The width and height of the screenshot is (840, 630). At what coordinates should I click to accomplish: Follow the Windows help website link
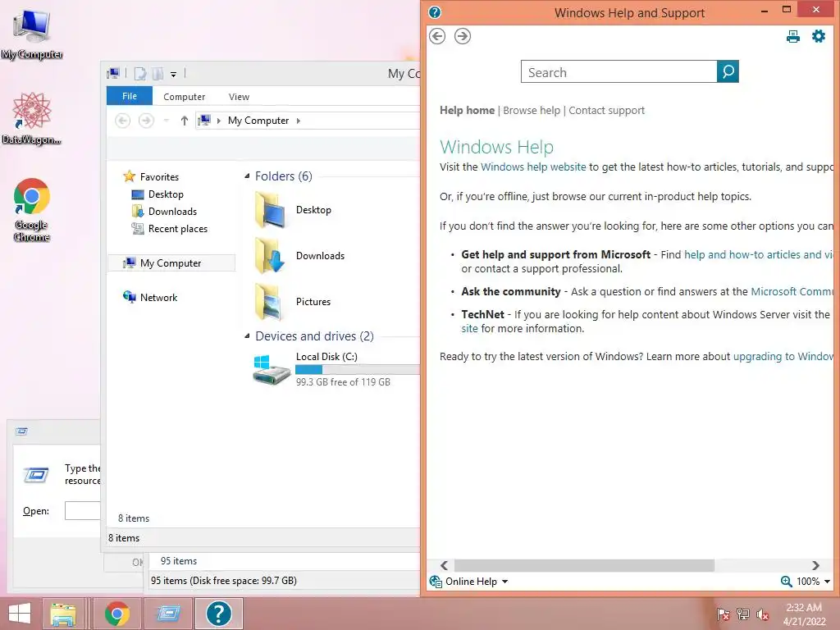[533, 167]
